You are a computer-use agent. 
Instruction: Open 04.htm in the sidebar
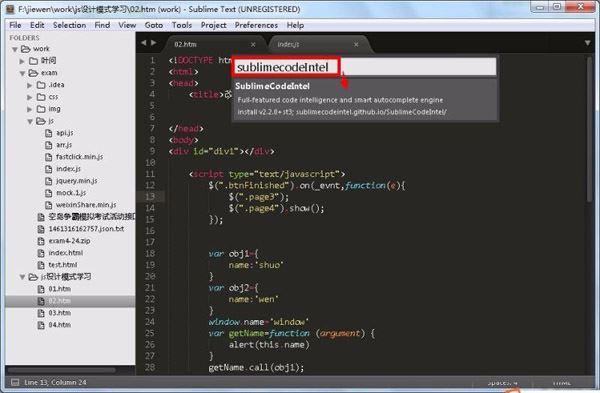pos(59,325)
